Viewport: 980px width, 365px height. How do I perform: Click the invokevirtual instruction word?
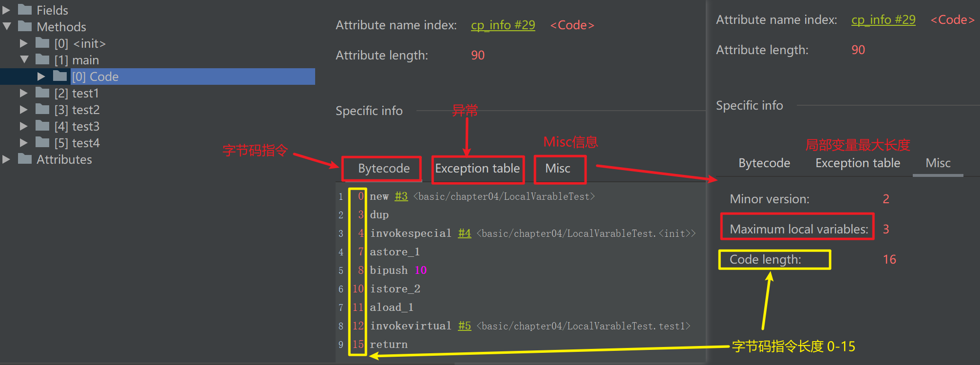(411, 326)
